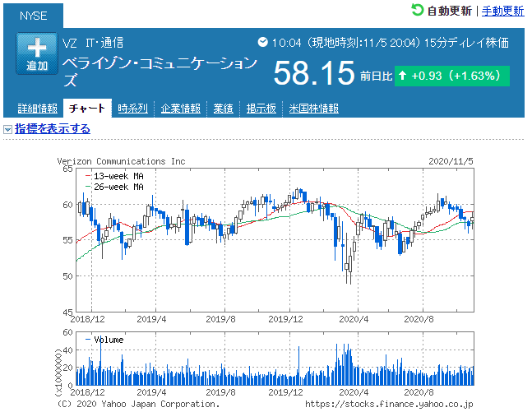
Task: Click the 15分ディレイ株価 delay notice
Action: 466,43
